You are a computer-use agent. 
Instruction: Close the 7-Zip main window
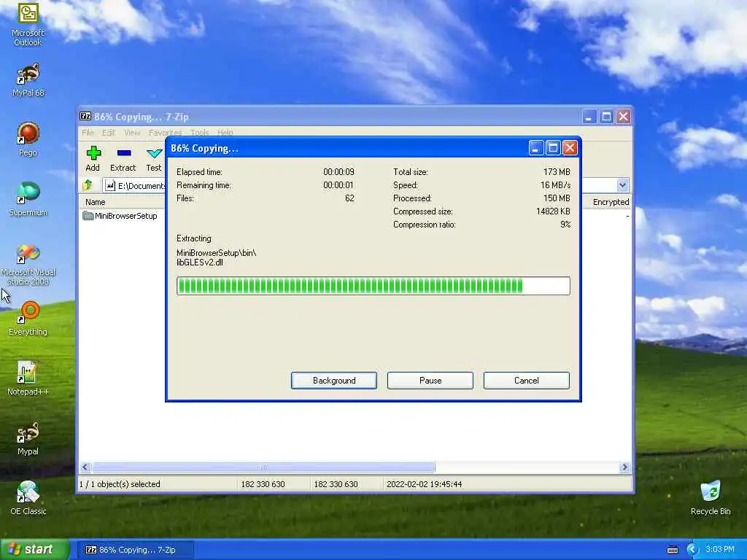(x=623, y=116)
